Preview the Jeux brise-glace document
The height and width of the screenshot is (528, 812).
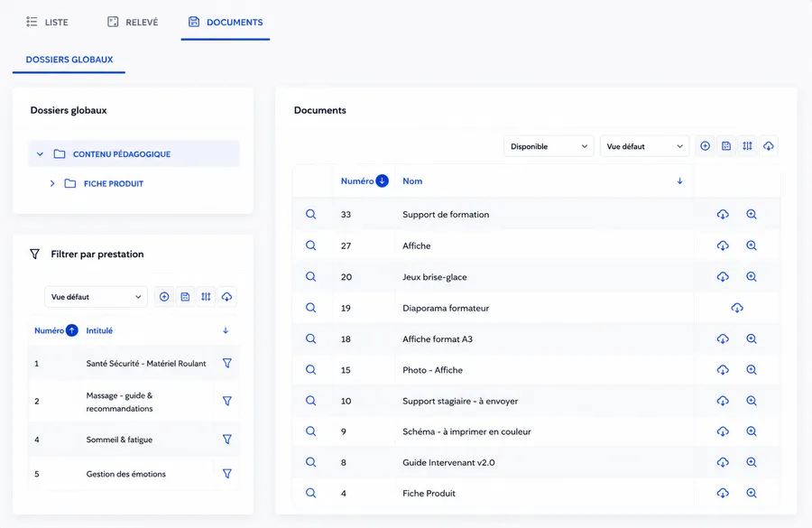752,276
